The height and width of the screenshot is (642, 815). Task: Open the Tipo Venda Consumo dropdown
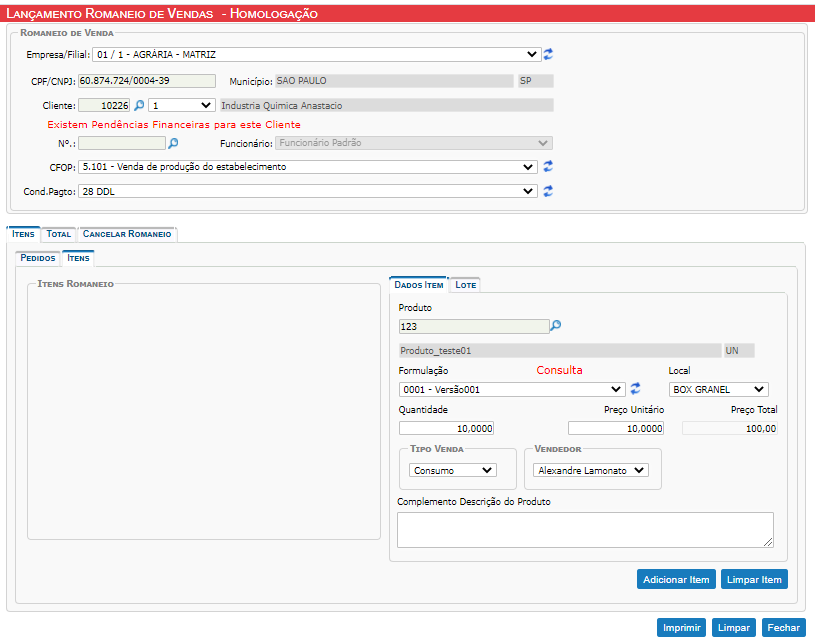coord(453,470)
